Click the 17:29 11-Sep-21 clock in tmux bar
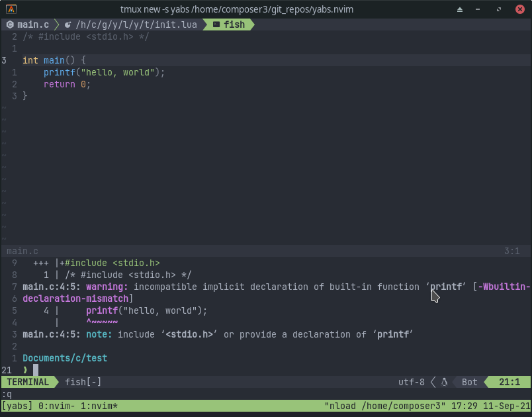 [x=490, y=406]
